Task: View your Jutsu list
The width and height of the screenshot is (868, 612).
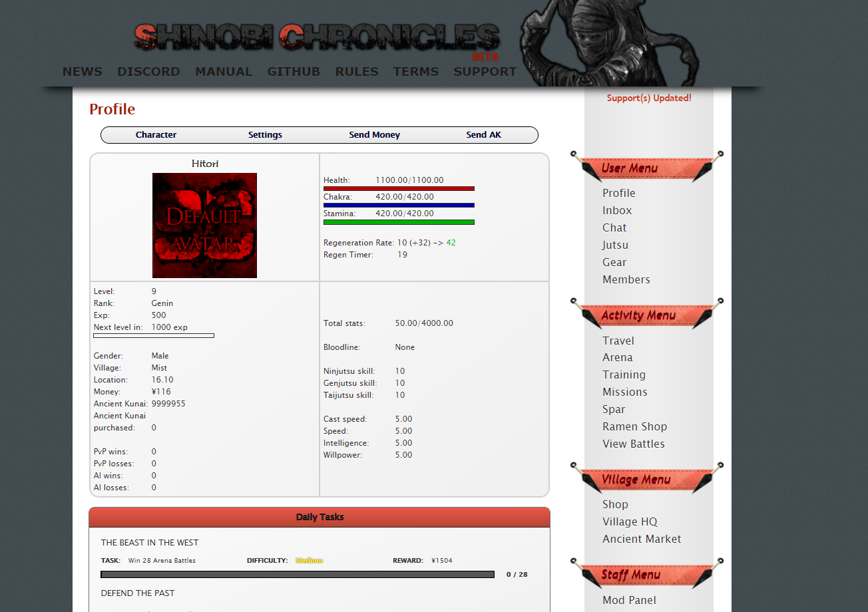Action: [614, 245]
